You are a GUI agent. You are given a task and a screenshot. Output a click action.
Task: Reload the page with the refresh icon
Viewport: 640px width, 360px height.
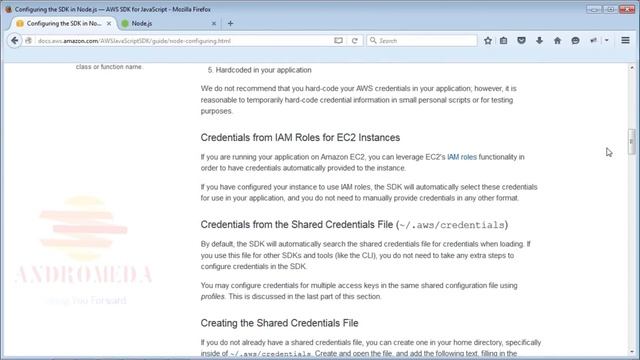point(354,41)
